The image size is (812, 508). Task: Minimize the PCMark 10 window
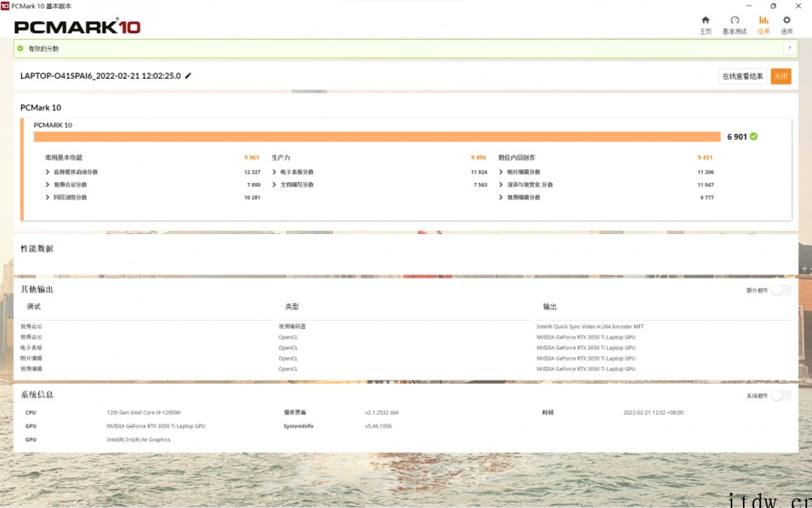pyautogui.click(x=749, y=6)
